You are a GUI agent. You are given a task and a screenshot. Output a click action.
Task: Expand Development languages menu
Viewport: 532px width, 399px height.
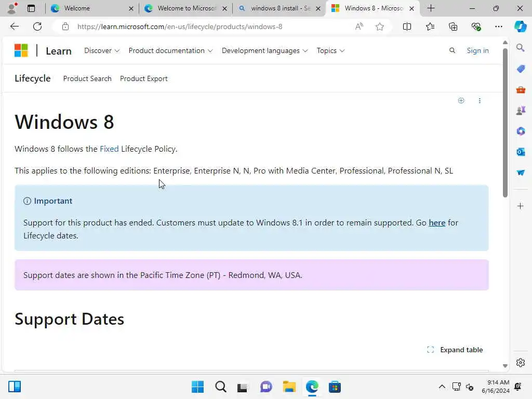[264, 50]
